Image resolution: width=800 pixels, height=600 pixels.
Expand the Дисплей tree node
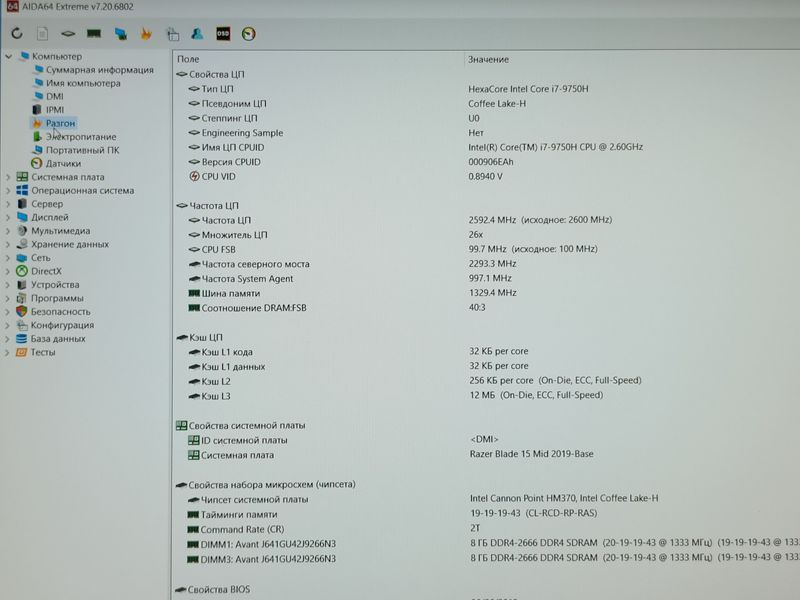tap(8, 217)
